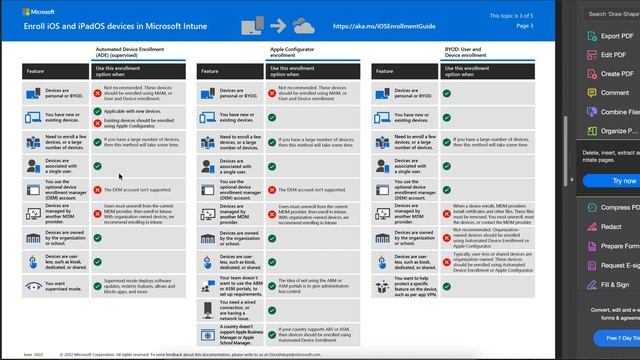
Task: Open the aka.ms/iOSEnrollmentGuide link
Action: 384,26
